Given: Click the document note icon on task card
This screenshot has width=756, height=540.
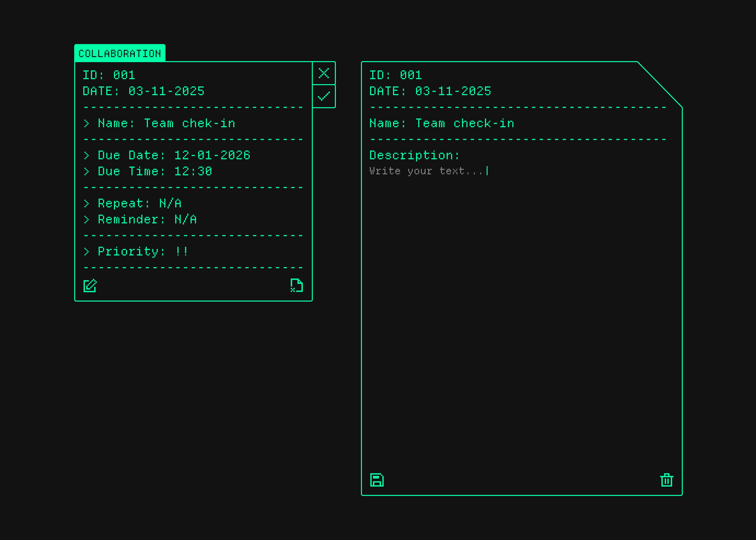Looking at the screenshot, I should (x=297, y=285).
